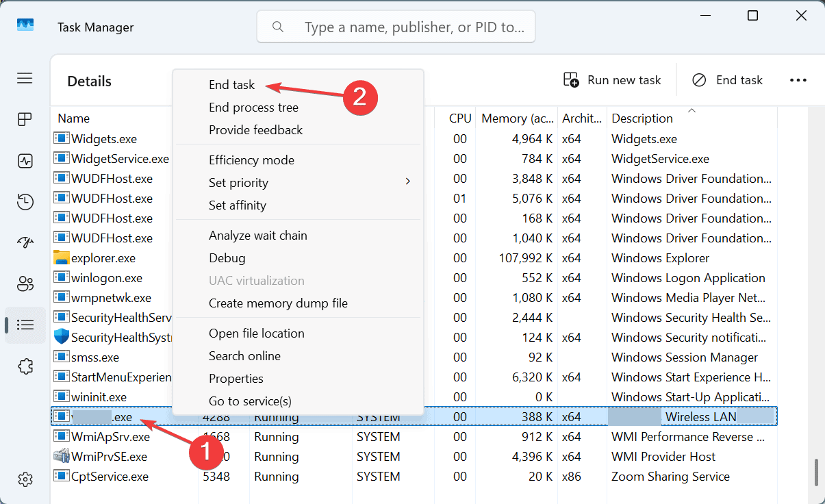825x504 pixels.
Task: Click the vertical scrollbar thumb
Action: (815, 473)
